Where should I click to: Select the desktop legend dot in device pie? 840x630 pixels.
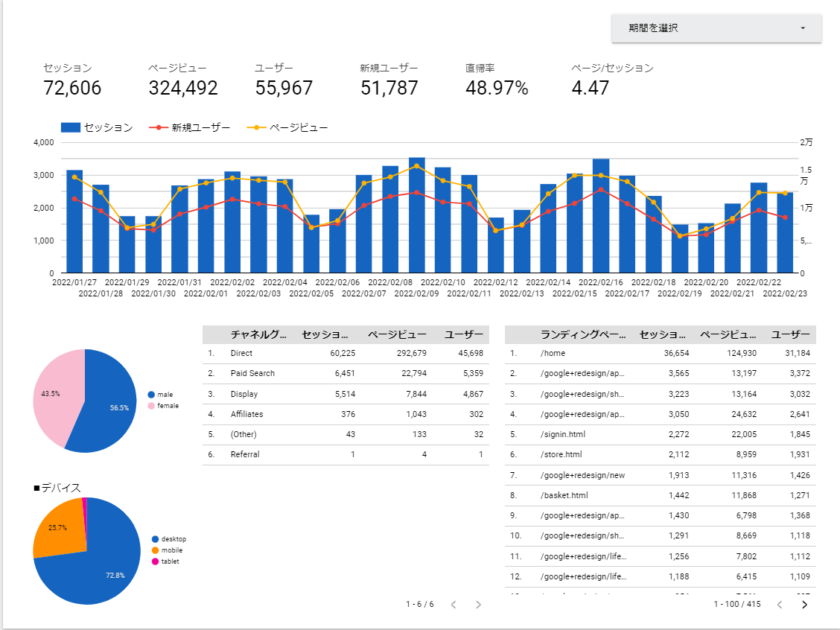pyautogui.click(x=156, y=539)
